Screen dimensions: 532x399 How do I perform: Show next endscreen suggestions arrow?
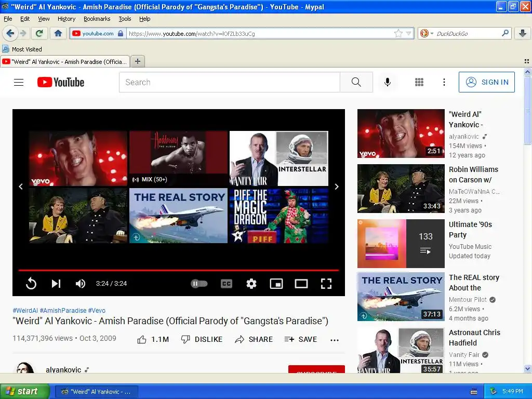[337, 187]
